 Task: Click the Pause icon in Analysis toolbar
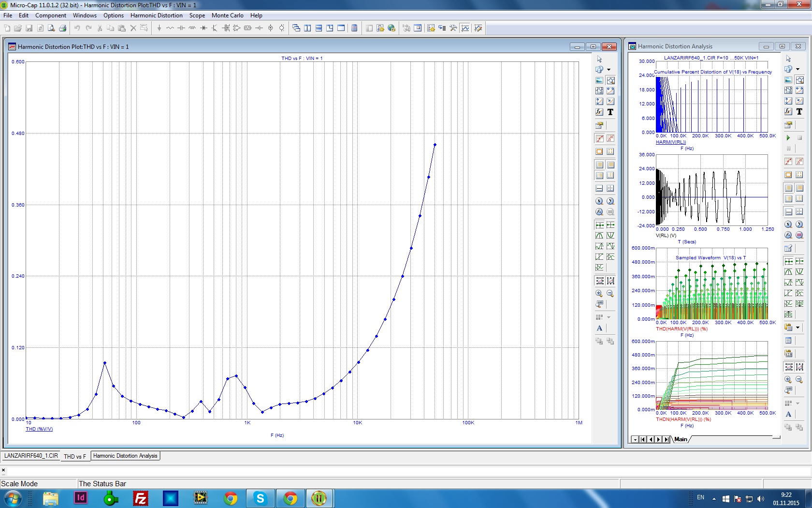pyautogui.click(x=788, y=149)
